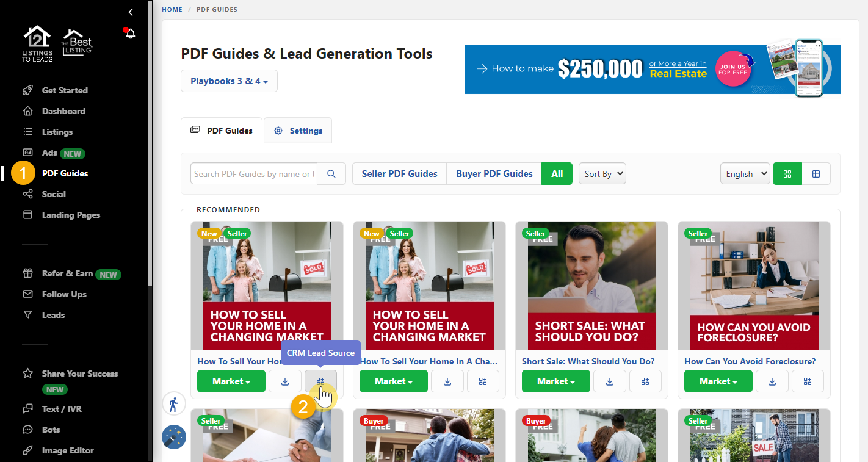
Task: Click the Search PDF Guides input field
Action: coord(253,174)
